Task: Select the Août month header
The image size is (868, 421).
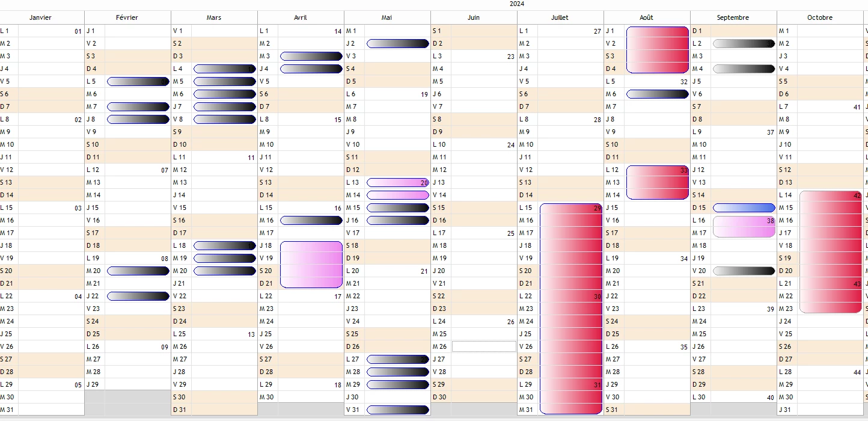Action: [x=647, y=17]
